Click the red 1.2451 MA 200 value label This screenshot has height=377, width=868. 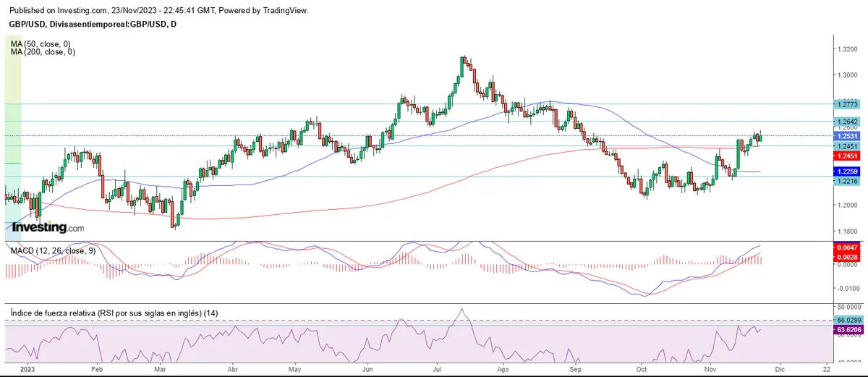click(x=846, y=156)
